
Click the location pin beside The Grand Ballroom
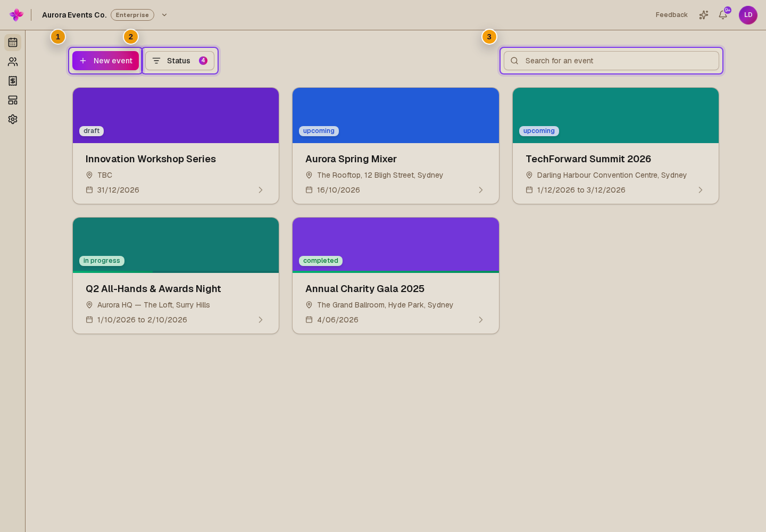coord(309,305)
